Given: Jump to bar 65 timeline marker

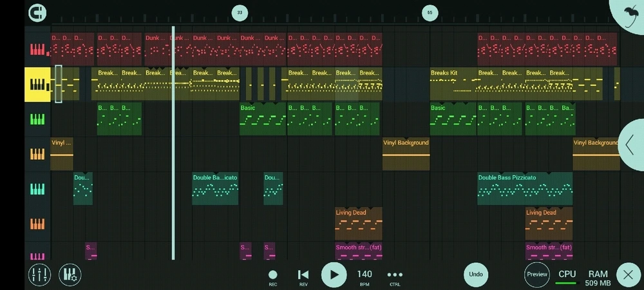Looking at the screenshot, I should click(430, 12).
